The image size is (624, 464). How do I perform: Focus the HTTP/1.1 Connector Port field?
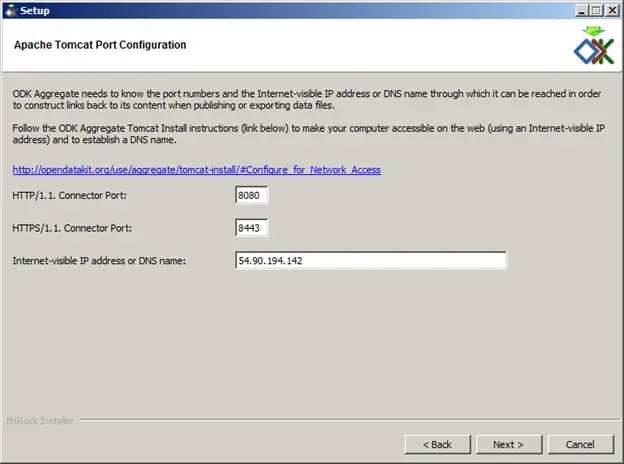[x=252, y=195]
